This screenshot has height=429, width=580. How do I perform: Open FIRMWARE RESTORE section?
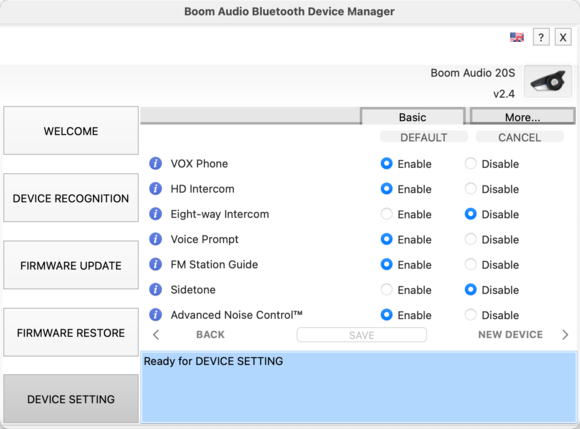pos(71,332)
